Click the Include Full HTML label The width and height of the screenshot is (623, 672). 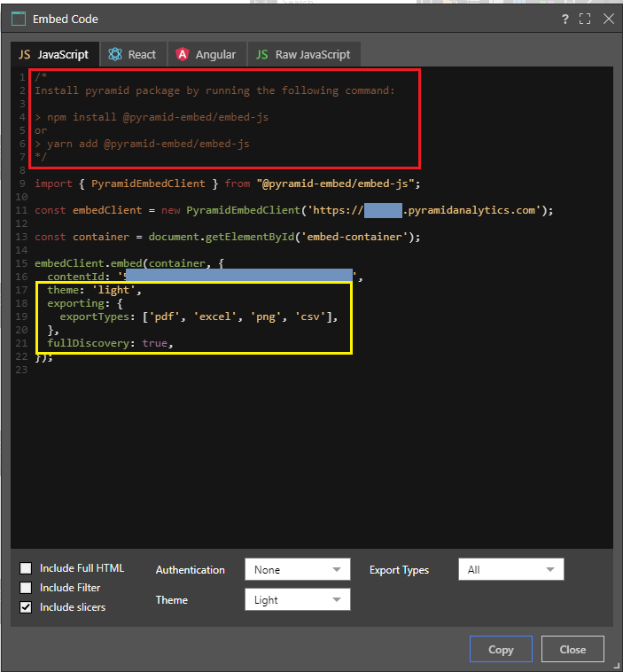(x=82, y=568)
